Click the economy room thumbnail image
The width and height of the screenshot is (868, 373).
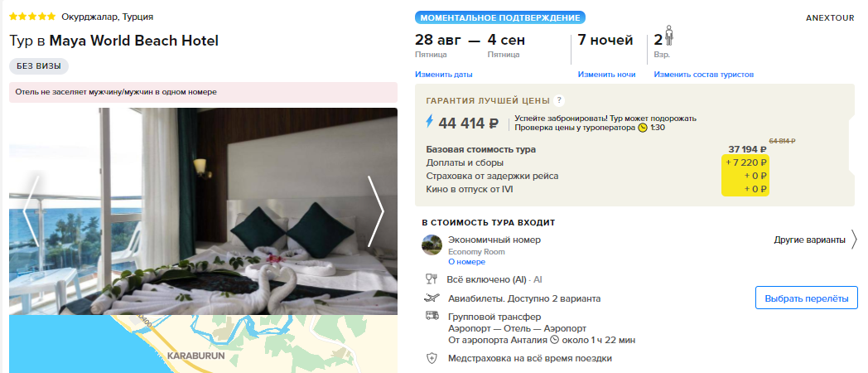pyautogui.click(x=432, y=245)
